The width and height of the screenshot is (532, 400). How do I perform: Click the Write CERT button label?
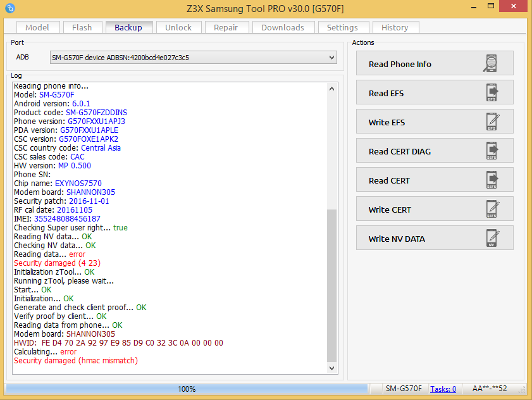pos(390,210)
